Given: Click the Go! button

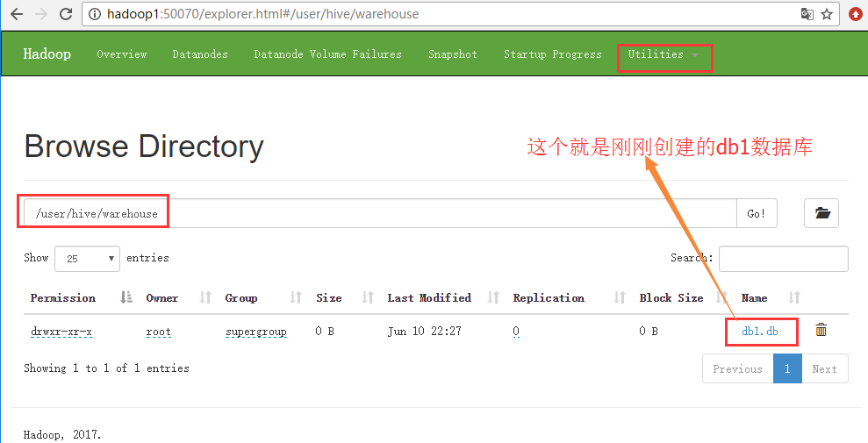Looking at the screenshot, I should (x=757, y=213).
